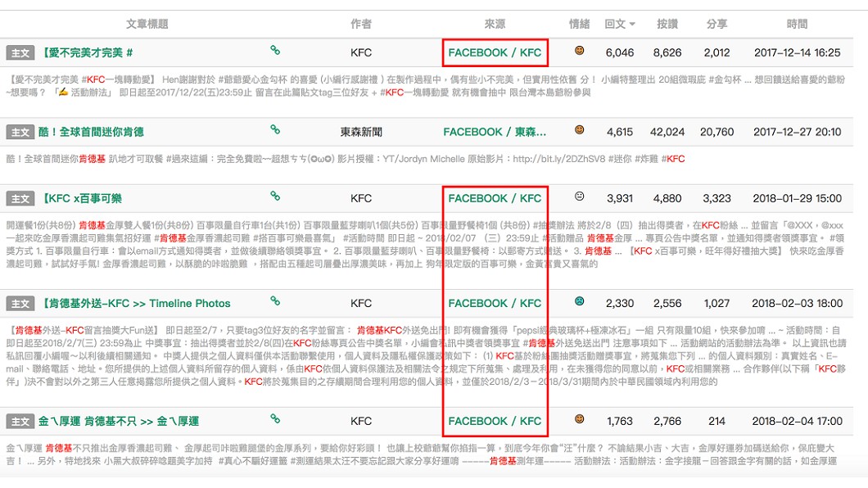The height and width of the screenshot is (488, 868).
Task: Open FACEBOOK / KFC source of first row
Action: [495, 53]
